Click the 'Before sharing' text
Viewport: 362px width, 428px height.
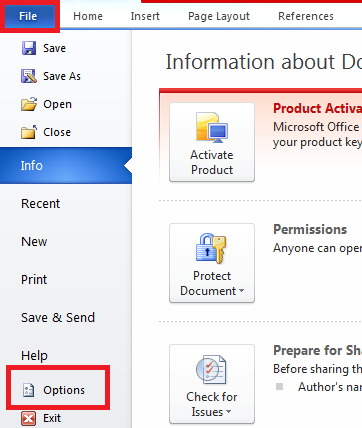pos(317,369)
